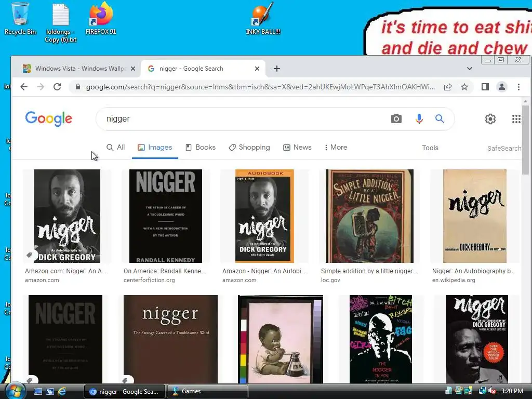532x399 pixels.
Task: Reload the current page
Action: point(57,87)
